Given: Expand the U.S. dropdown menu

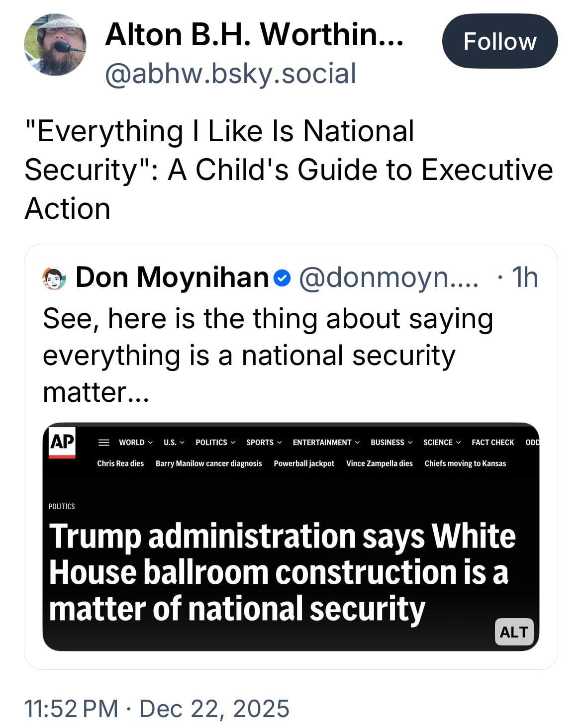Looking at the screenshot, I should [x=174, y=442].
